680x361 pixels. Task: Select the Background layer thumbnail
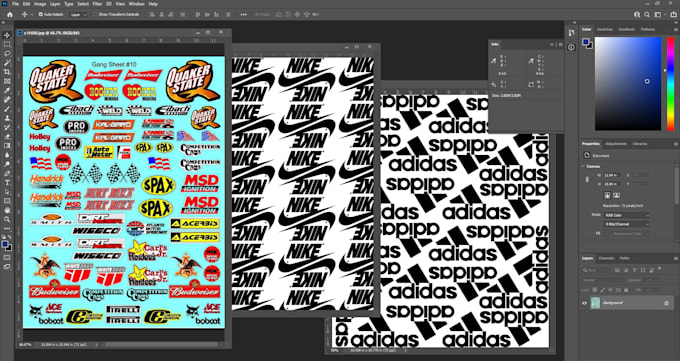[x=595, y=303]
